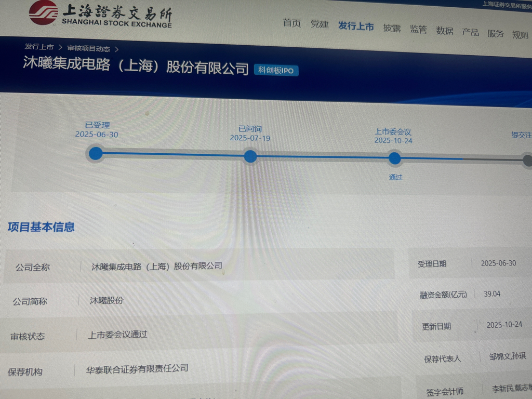Open the 党建 menu item
This screenshot has height=399, width=532.
pyautogui.click(x=320, y=24)
